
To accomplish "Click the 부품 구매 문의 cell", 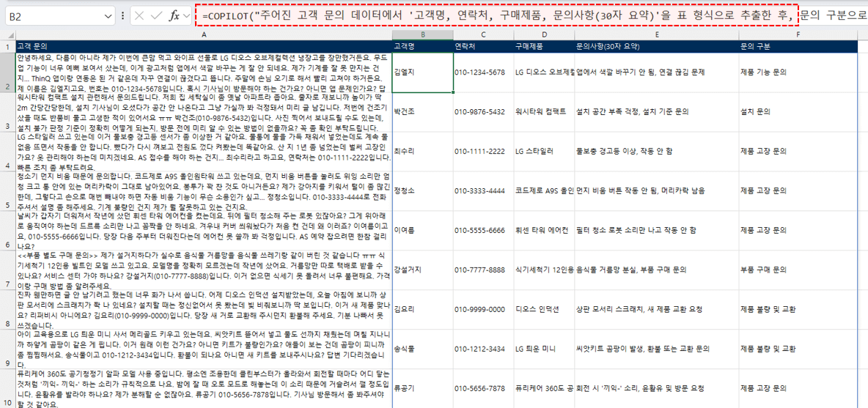I will 798,270.
